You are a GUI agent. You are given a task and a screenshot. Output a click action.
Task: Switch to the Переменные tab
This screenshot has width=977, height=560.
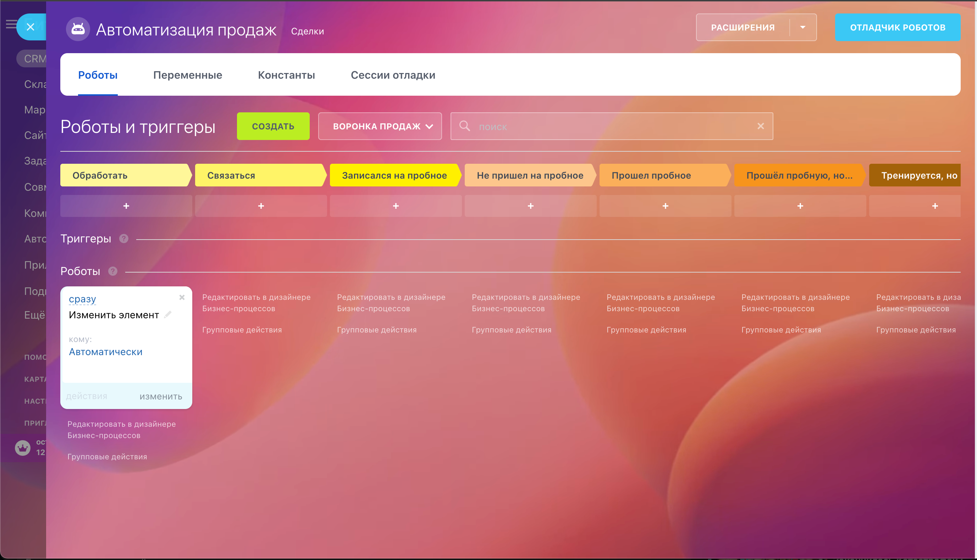click(x=187, y=75)
